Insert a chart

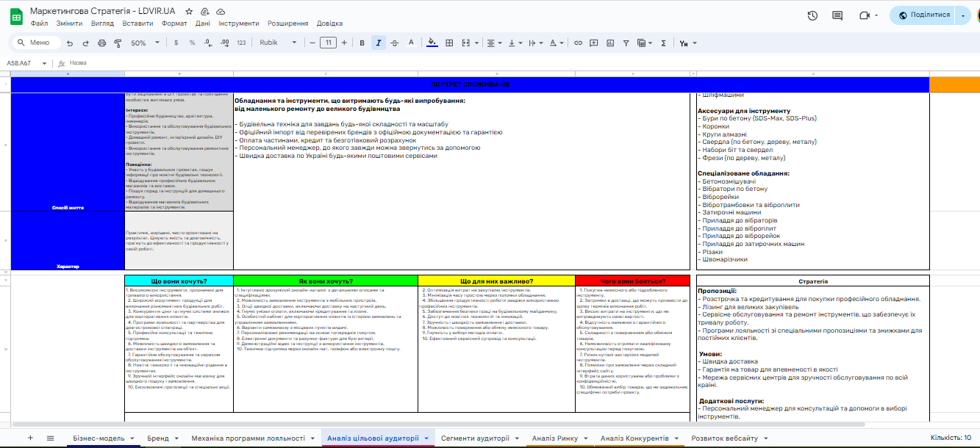pos(610,43)
